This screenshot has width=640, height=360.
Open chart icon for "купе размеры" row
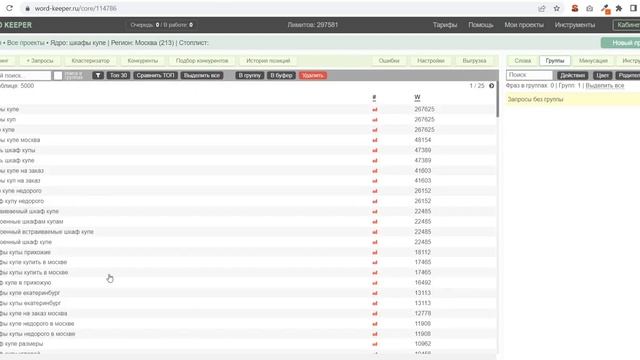(x=375, y=344)
